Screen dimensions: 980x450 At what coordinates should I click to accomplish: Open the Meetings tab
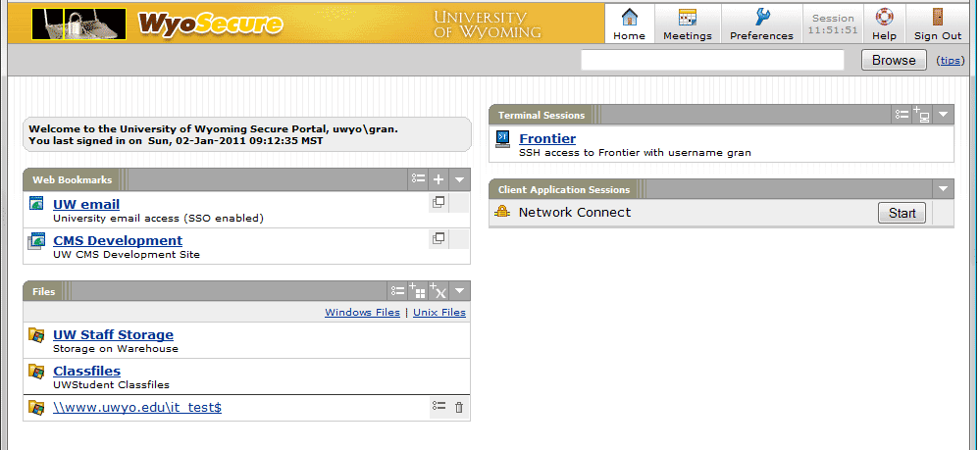tap(688, 24)
